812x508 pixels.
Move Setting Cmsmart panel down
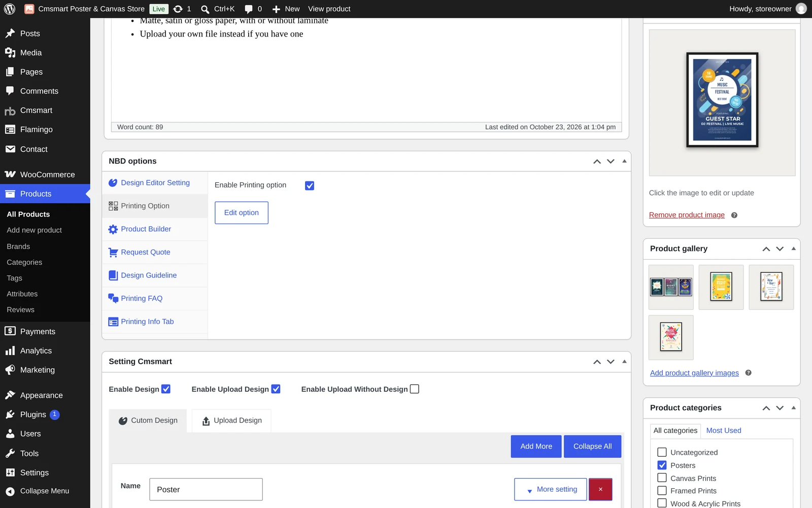(611, 362)
